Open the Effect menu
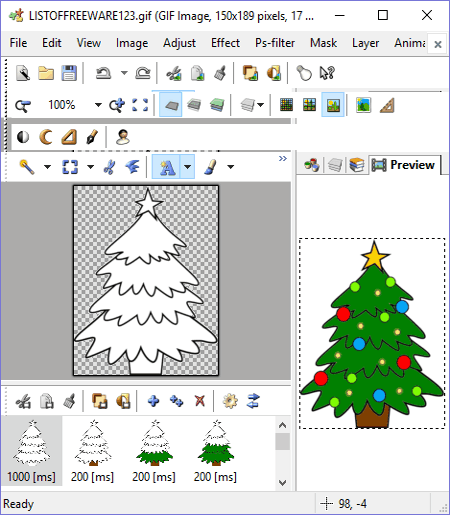This screenshot has height=515, width=450. [225, 43]
